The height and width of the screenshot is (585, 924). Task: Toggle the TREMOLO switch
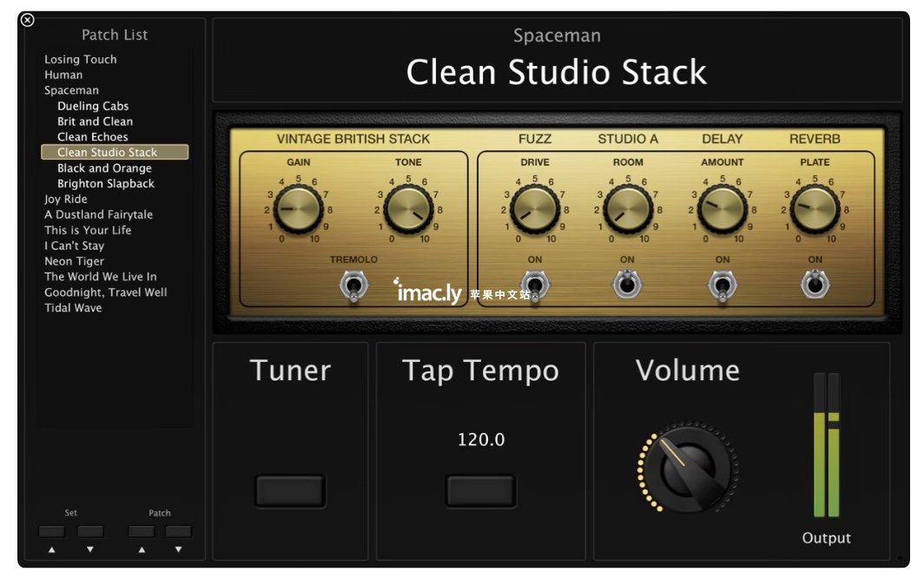[353, 286]
